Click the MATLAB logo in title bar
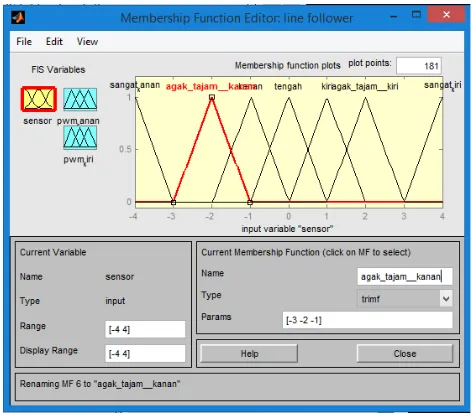 coord(18,17)
